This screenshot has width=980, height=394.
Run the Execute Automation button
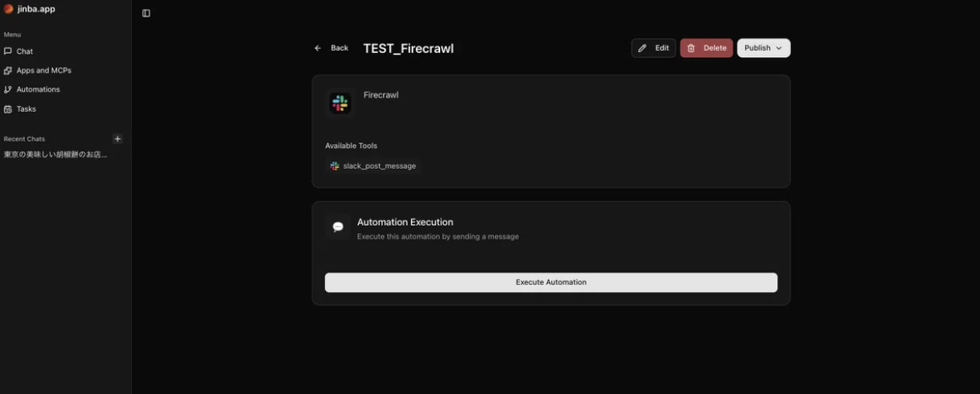[551, 282]
